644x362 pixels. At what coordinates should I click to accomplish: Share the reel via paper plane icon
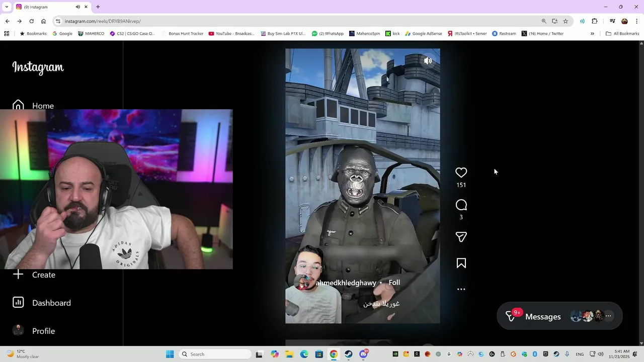point(461,237)
